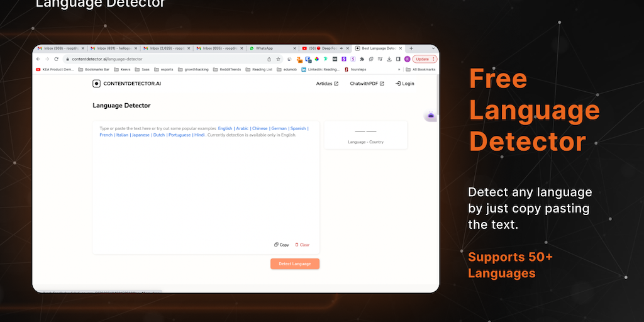Click the Login link
644x322 pixels.
click(x=404, y=84)
